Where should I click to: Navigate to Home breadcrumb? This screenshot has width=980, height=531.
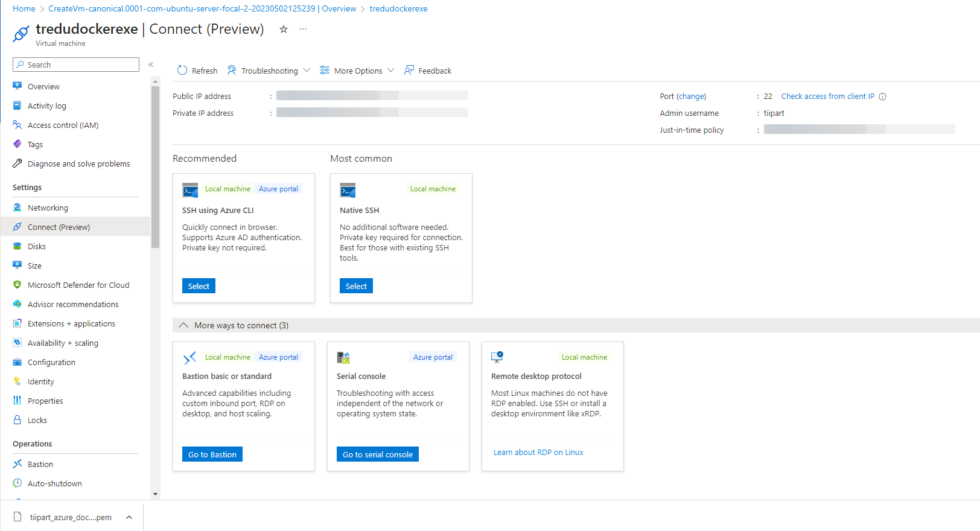tap(24, 8)
